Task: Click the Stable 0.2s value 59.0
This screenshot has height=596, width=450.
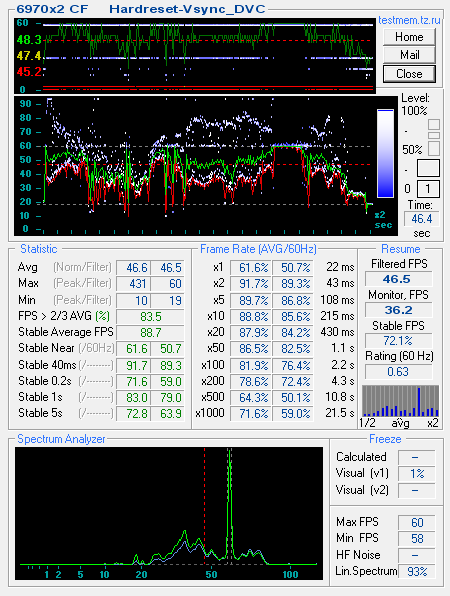Action: [167, 381]
